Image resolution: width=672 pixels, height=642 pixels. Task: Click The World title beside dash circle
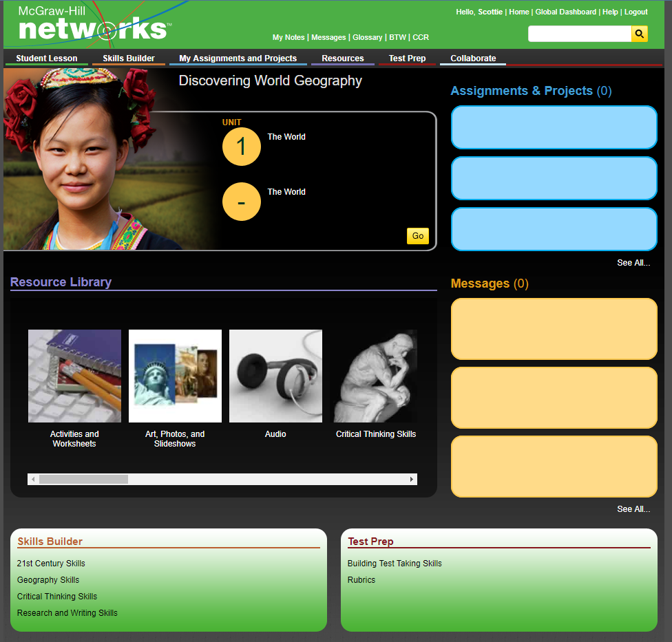[286, 192]
